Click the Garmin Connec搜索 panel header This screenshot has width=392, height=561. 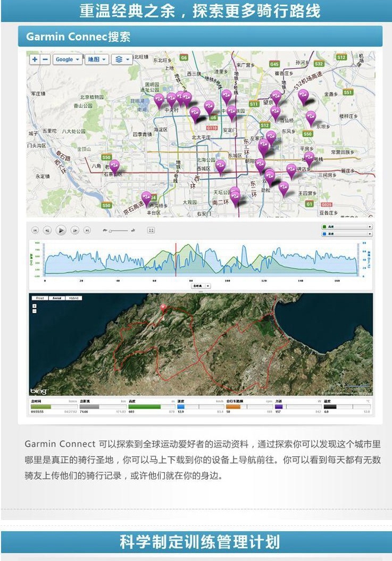coord(200,37)
